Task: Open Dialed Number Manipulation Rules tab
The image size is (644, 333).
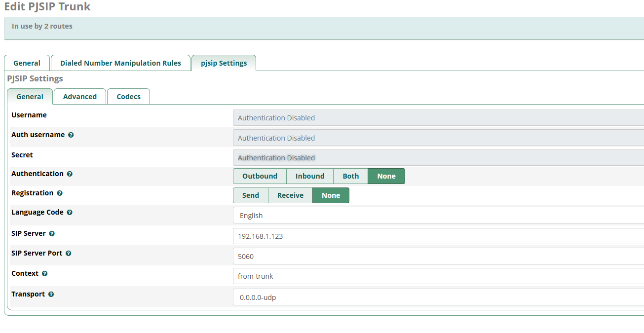Action: 120,63
